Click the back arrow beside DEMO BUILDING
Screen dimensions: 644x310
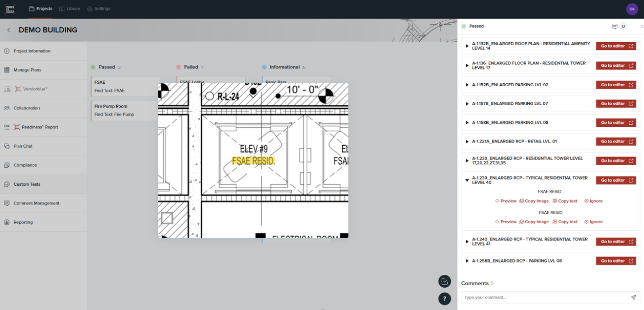click(8, 30)
